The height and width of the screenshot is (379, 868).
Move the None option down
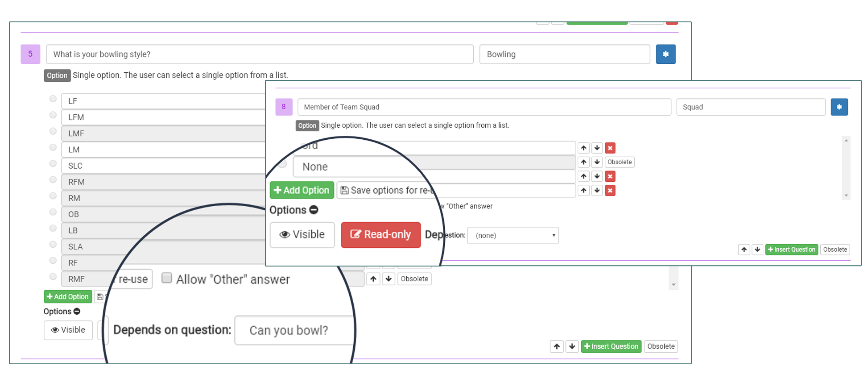pyautogui.click(x=597, y=162)
